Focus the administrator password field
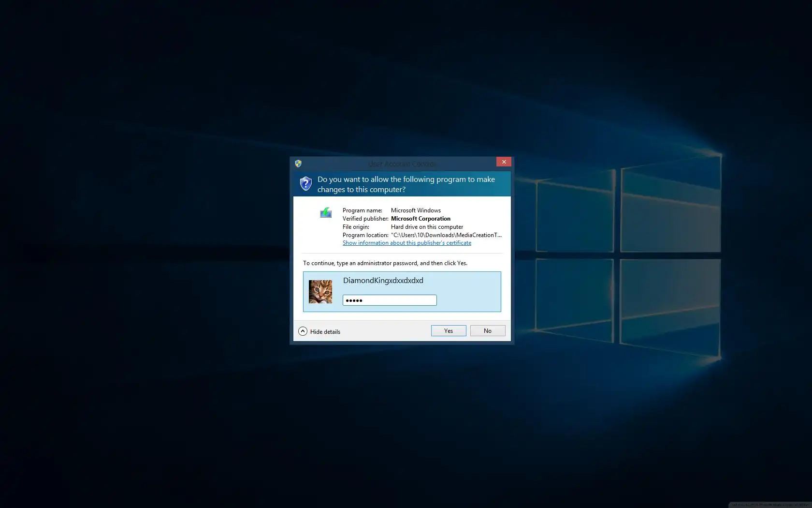812x508 pixels. click(390, 300)
